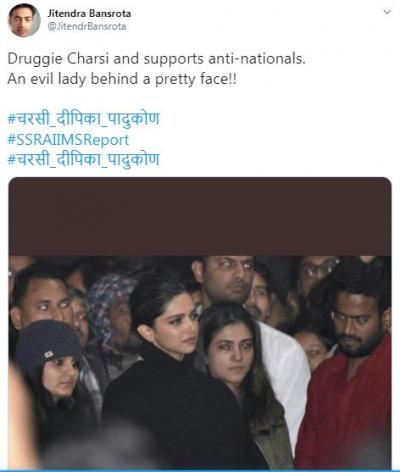Open the attached crowd photo
Screen dimensions: 400x472
200,323
